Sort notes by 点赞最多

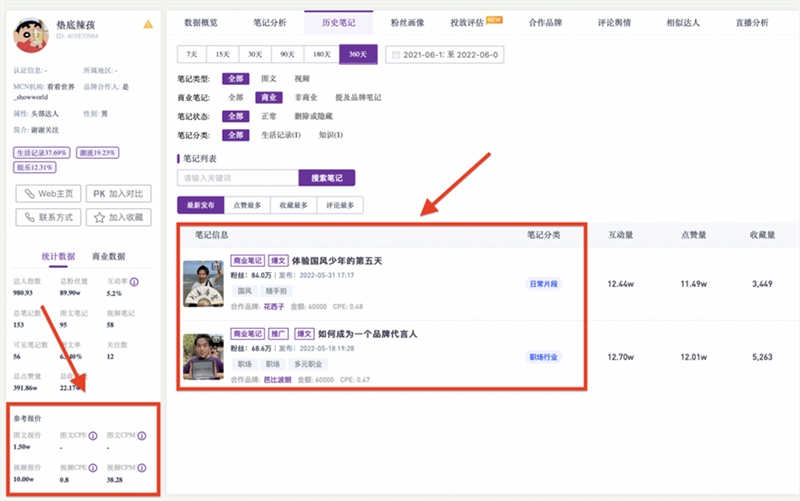(x=247, y=205)
